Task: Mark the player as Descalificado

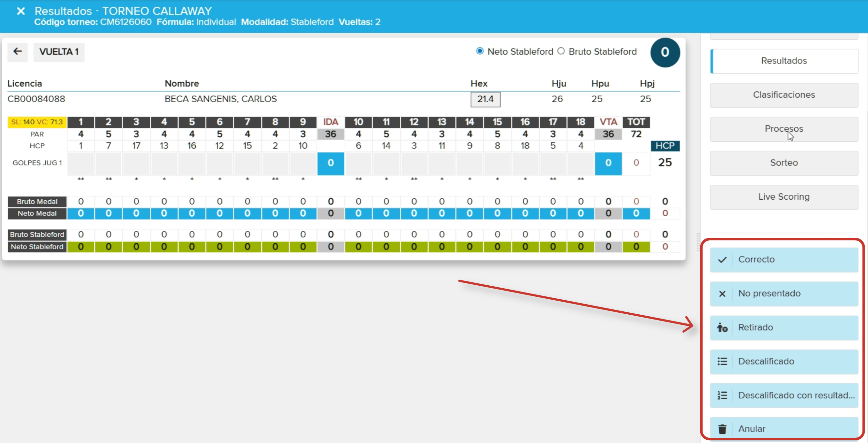Action: click(784, 362)
